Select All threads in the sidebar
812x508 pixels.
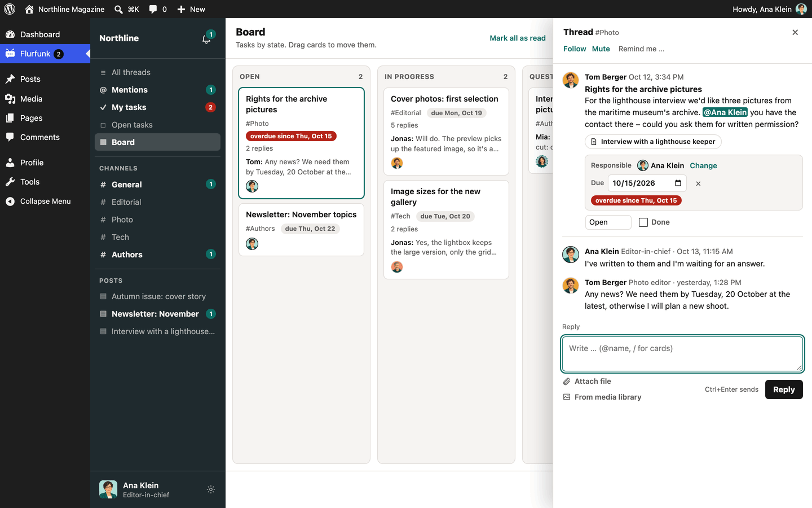pyautogui.click(x=157, y=72)
